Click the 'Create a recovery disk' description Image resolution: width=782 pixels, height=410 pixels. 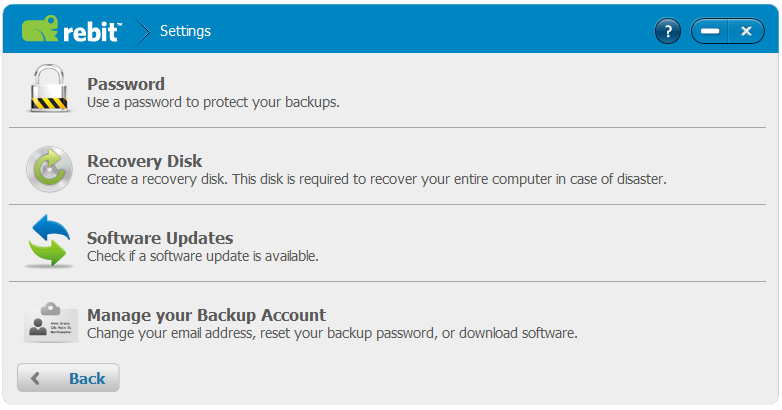(377, 179)
